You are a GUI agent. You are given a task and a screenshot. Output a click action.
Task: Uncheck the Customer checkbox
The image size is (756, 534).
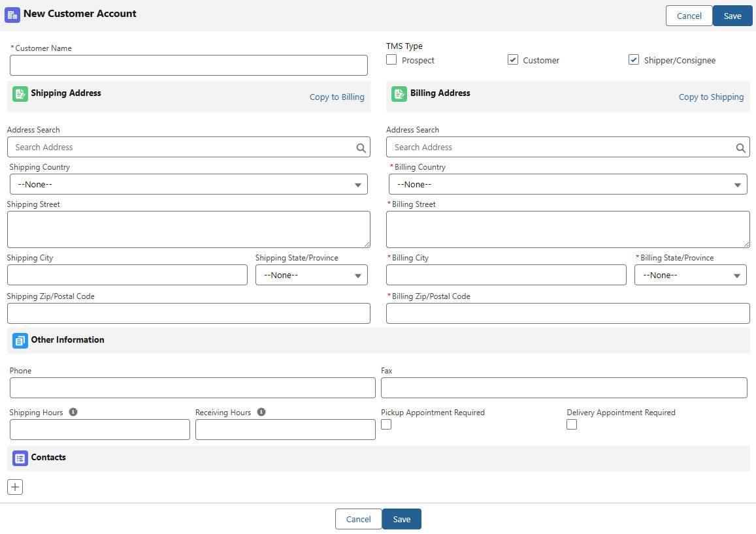pyautogui.click(x=512, y=59)
